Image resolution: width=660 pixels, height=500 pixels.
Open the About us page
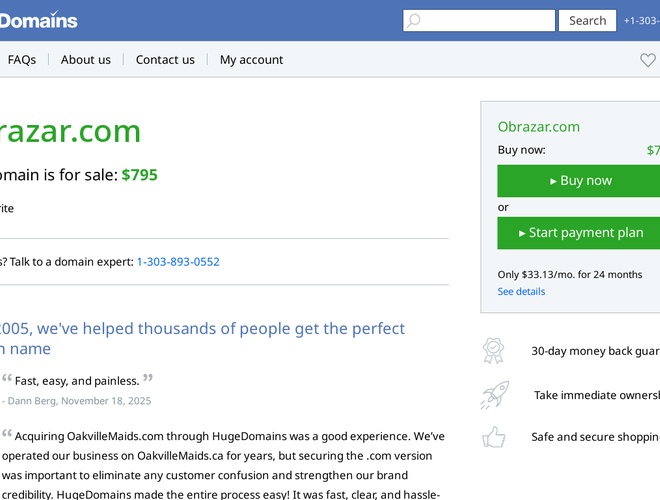point(86,60)
